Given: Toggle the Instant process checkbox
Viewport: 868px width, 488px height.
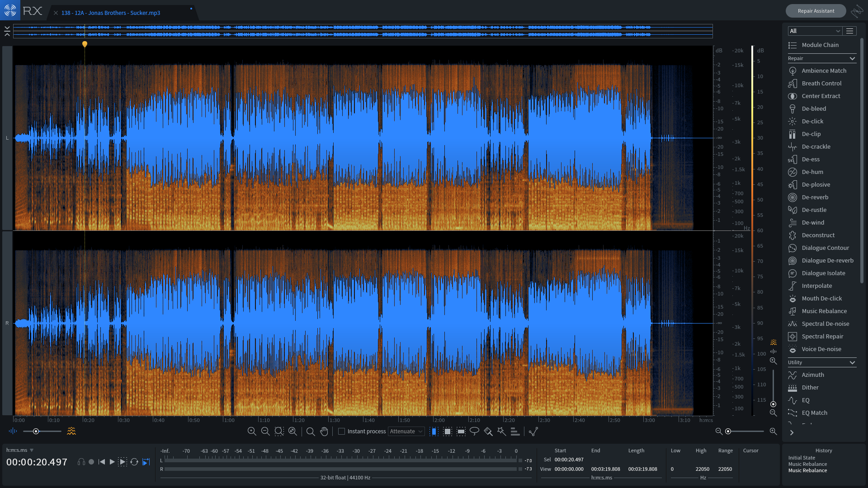Looking at the screenshot, I should click(x=342, y=432).
